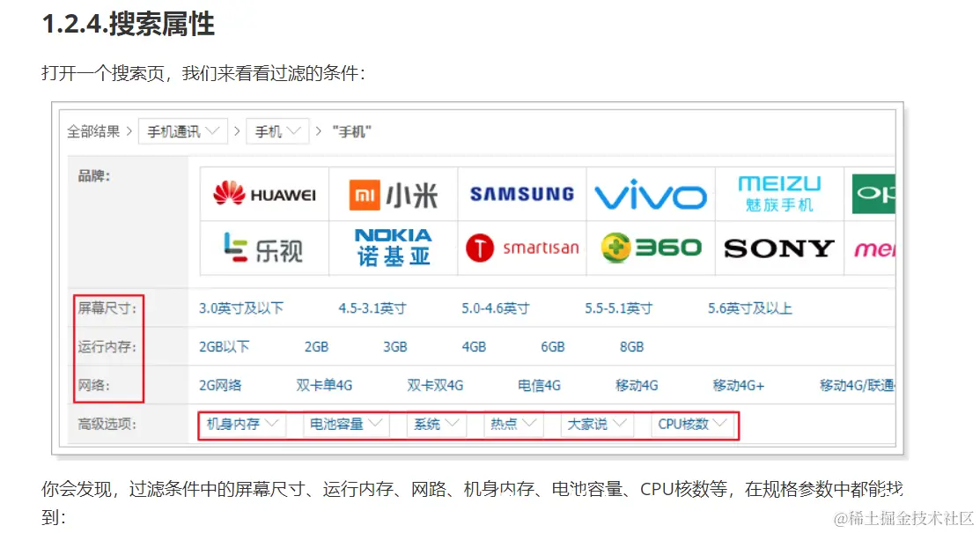The height and width of the screenshot is (533, 980).
Task: Click the 高级选项: row label
Action: click(x=107, y=424)
